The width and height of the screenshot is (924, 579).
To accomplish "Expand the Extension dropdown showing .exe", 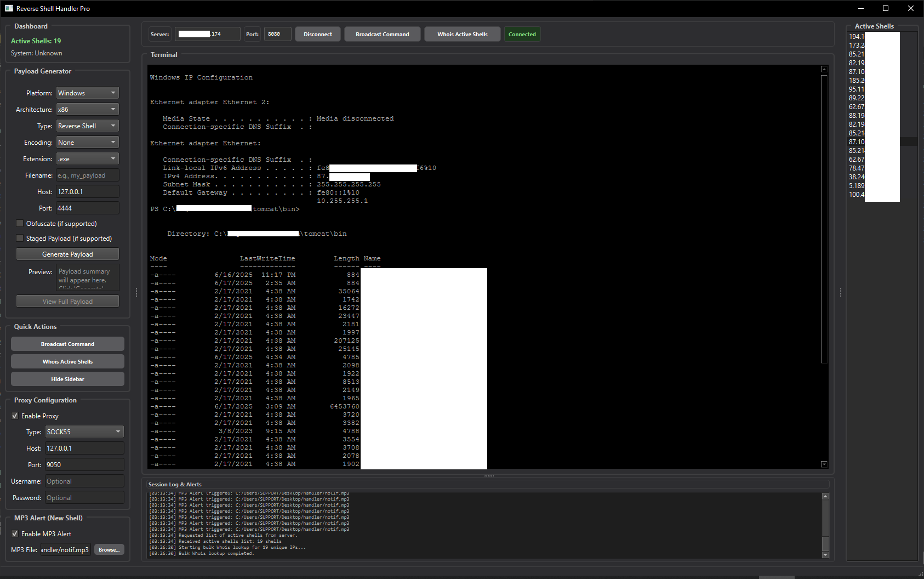I will tap(88, 159).
